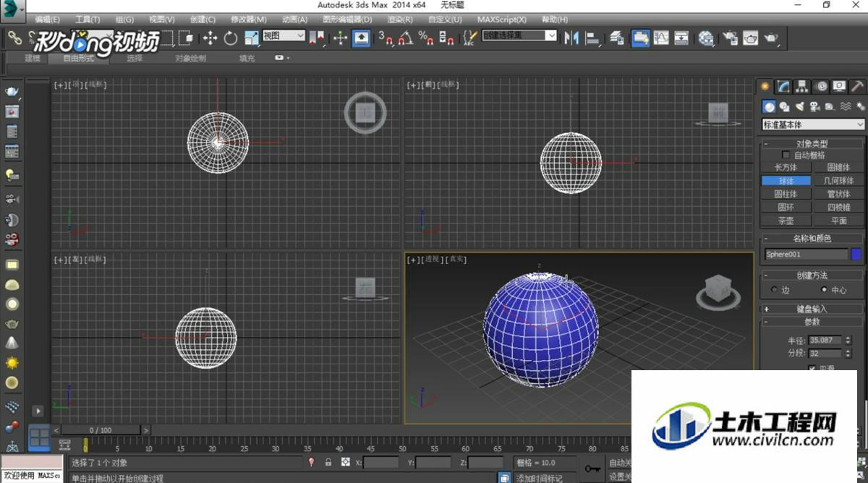Image resolution: width=868 pixels, height=483 pixels.
Task: Open the 编辑(E) menu
Action: coord(48,20)
